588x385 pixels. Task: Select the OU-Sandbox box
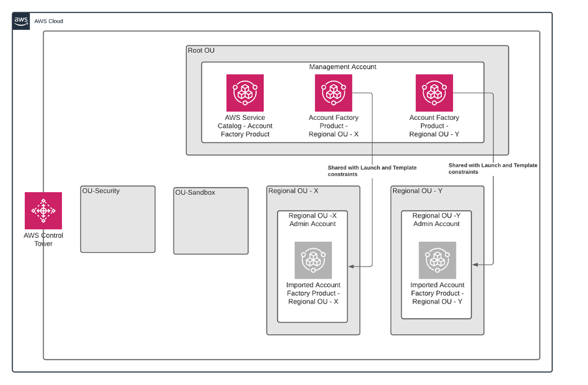pyautogui.click(x=211, y=220)
